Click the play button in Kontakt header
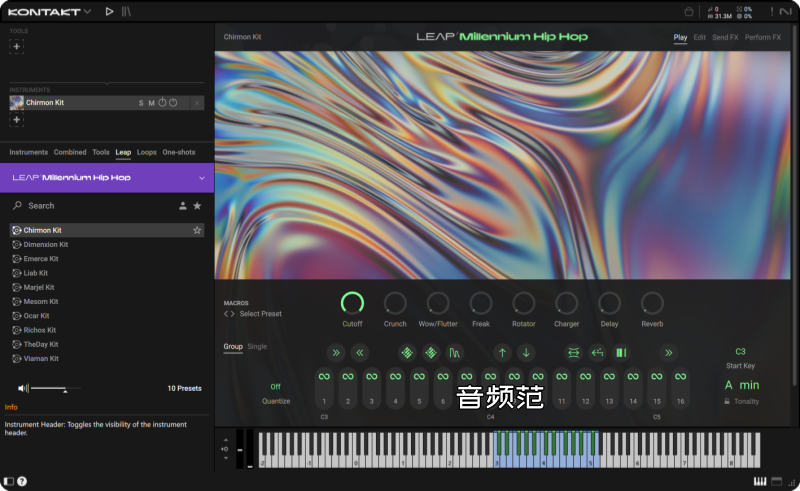 (109, 12)
